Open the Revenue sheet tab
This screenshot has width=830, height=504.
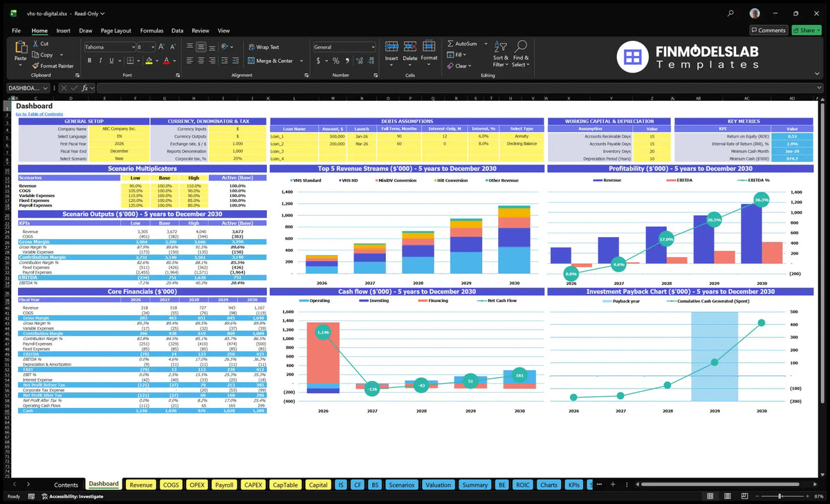141,485
